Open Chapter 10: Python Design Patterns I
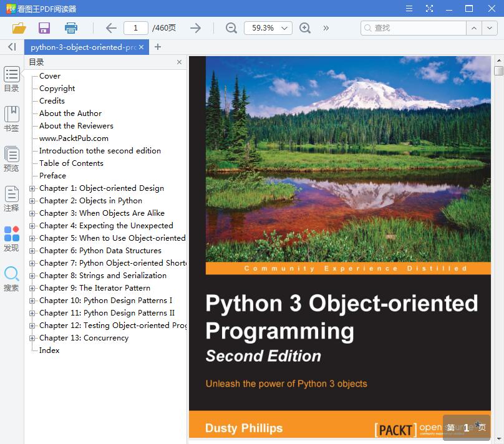 click(106, 301)
